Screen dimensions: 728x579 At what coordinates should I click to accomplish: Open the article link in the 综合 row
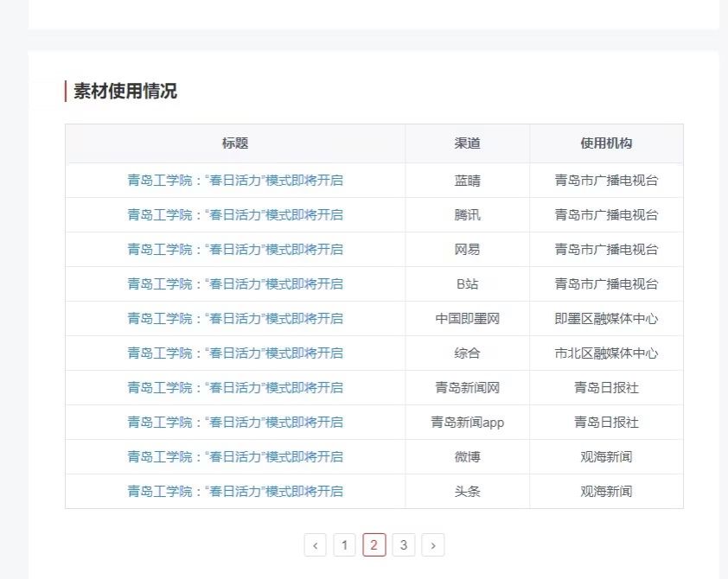[x=235, y=353]
